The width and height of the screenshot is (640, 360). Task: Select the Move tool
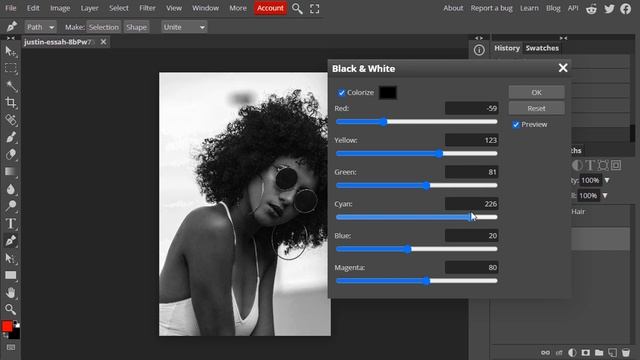coord(10,51)
